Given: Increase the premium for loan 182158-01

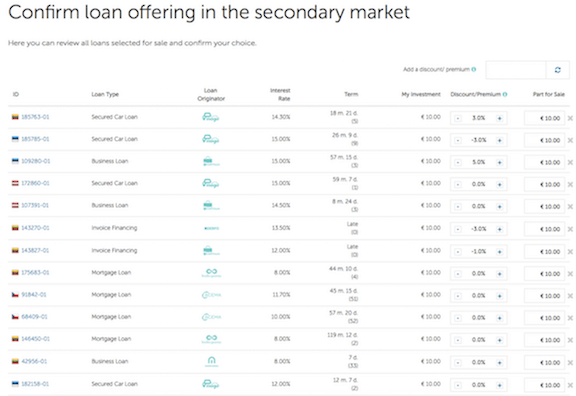Looking at the screenshot, I should point(499,385).
